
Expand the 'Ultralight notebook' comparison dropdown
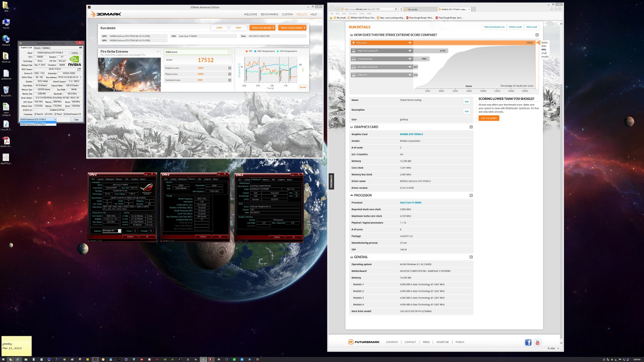tap(410, 67)
